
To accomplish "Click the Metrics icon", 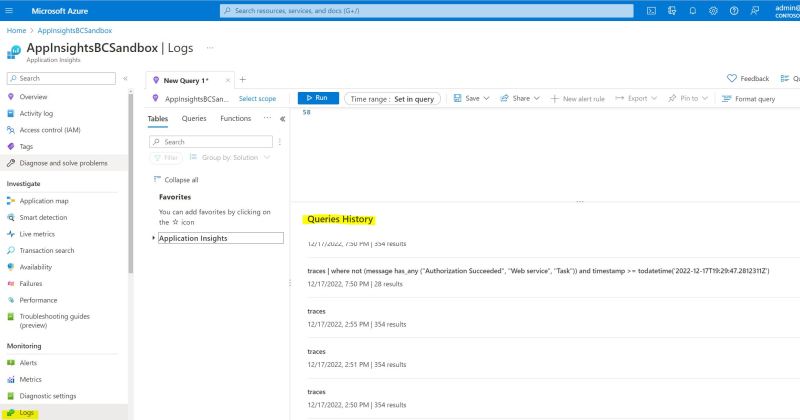I will click(x=11, y=380).
